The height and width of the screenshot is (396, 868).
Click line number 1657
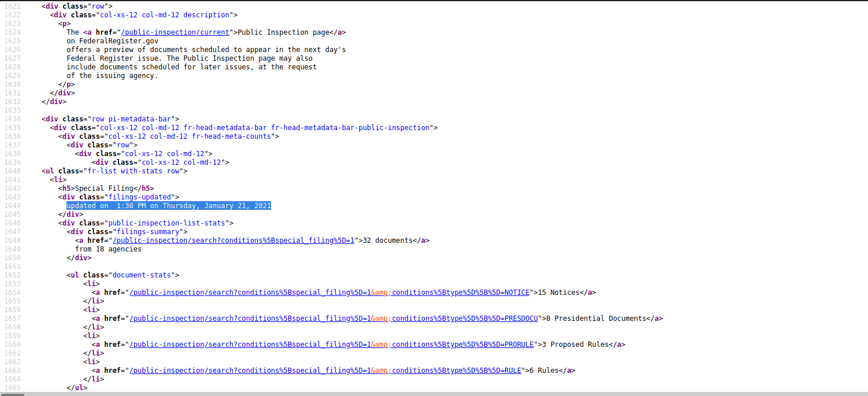[x=12, y=319]
